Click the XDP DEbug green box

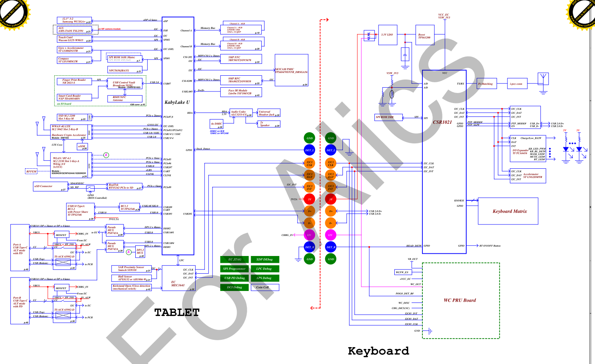click(265, 259)
